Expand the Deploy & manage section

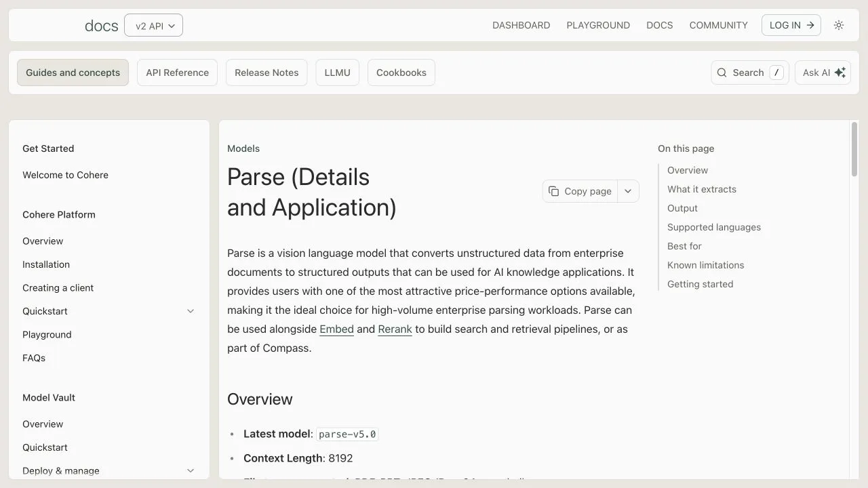(191, 470)
